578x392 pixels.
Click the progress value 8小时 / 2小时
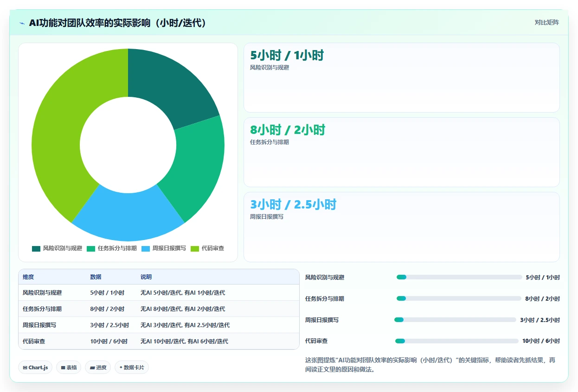pyautogui.click(x=542, y=299)
